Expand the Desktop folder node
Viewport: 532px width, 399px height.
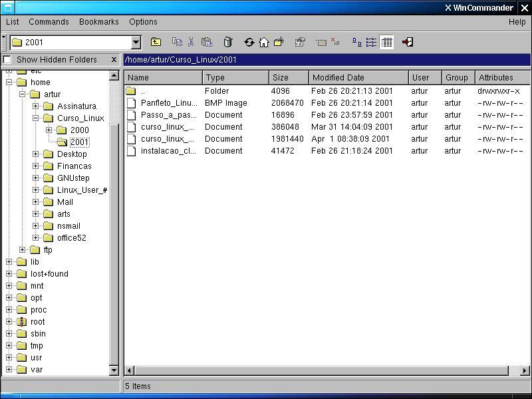[x=36, y=154]
